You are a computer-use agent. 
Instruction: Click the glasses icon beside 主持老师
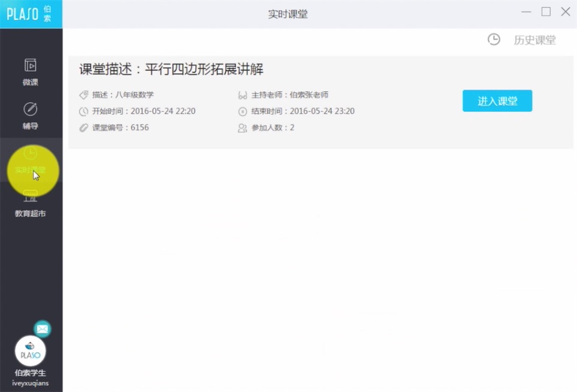(242, 95)
